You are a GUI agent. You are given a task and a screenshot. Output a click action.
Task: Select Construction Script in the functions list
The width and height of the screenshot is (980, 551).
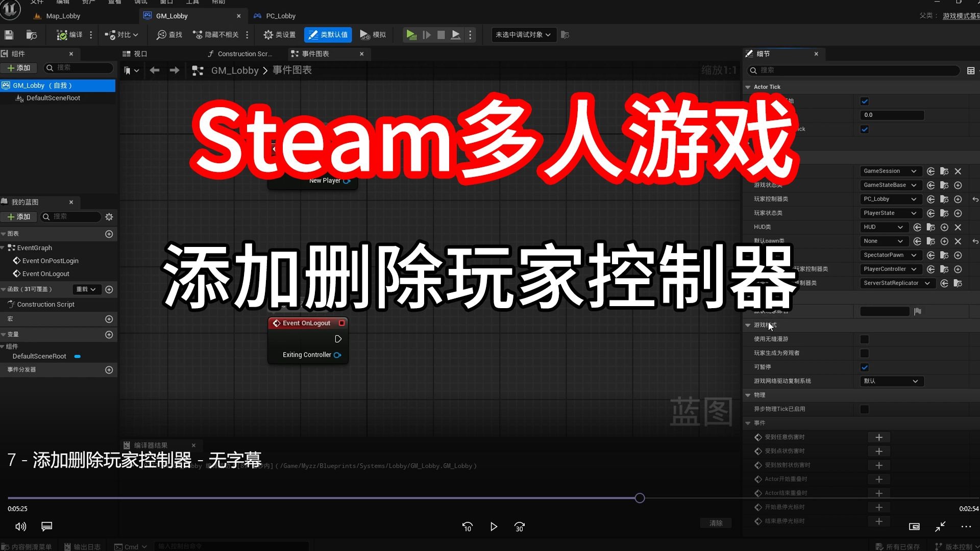(x=45, y=305)
